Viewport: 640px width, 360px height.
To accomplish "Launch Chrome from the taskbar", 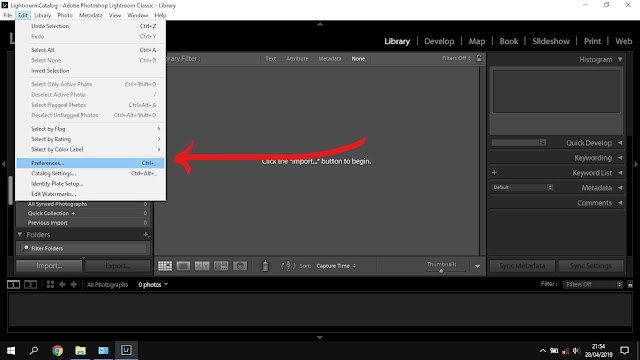I will (58, 350).
